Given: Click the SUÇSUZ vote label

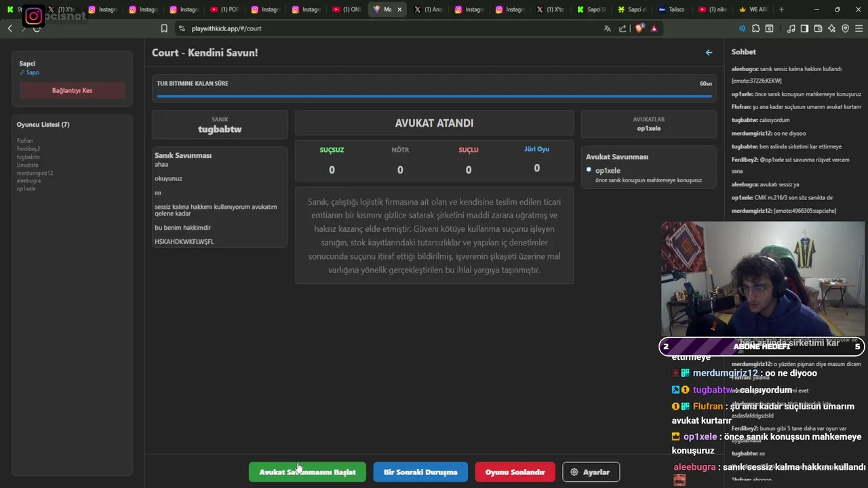Looking at the screenshot, I should coord(332,150).
